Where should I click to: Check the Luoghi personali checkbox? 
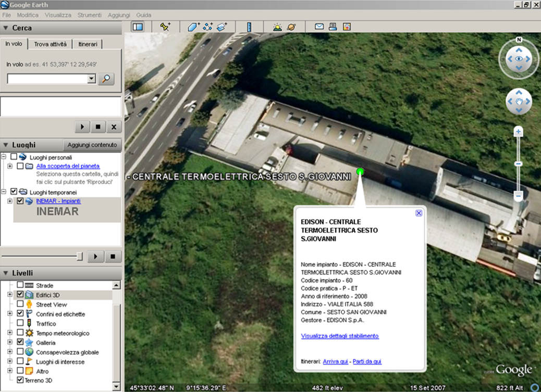point(14,157)
